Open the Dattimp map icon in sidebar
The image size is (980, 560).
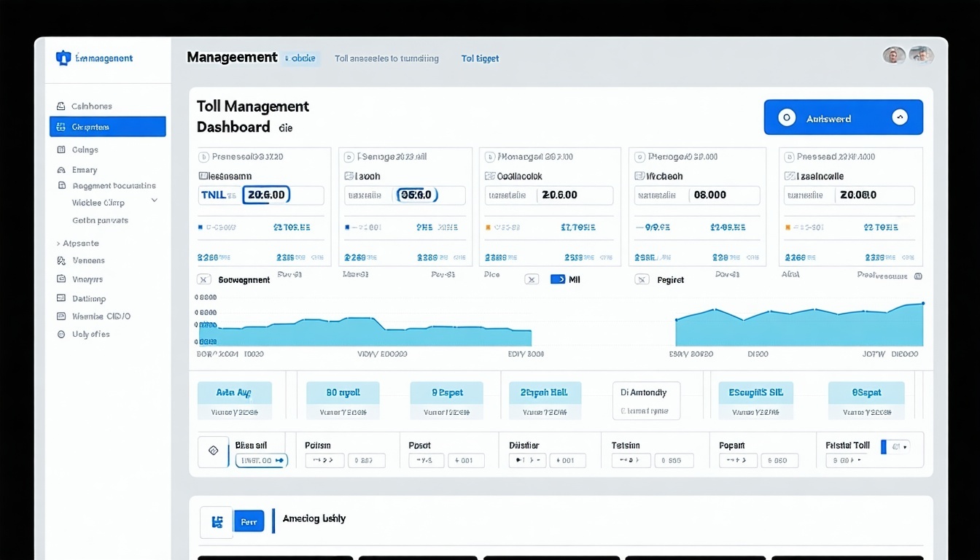[x=61, y=297]
